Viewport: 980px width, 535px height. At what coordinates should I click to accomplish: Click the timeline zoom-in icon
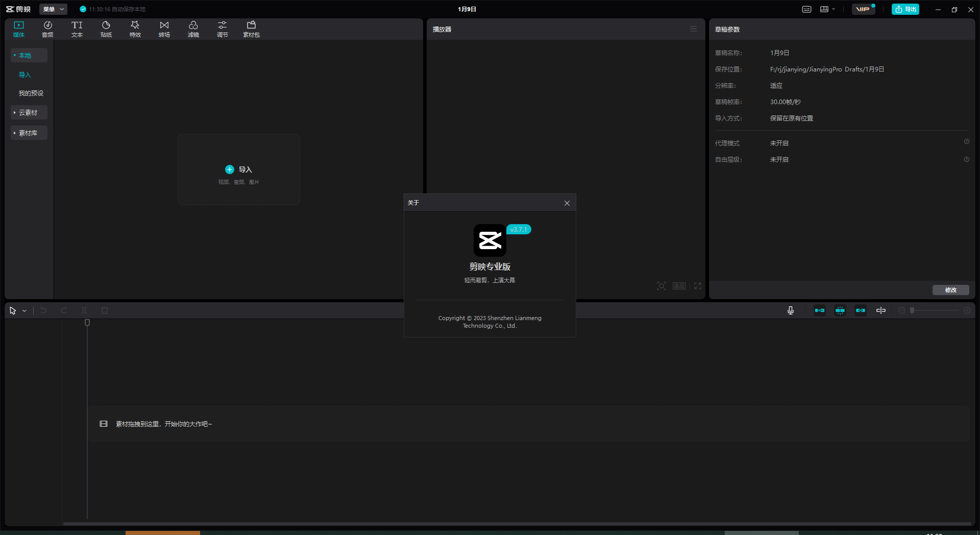coord(967,310)
